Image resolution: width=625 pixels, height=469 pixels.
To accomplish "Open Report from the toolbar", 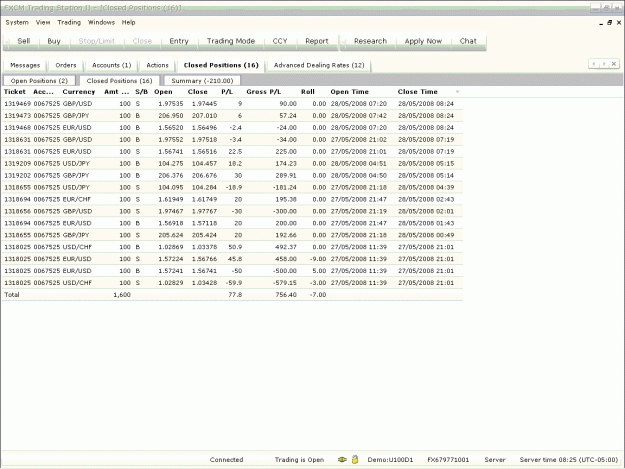I will point(316,41).
